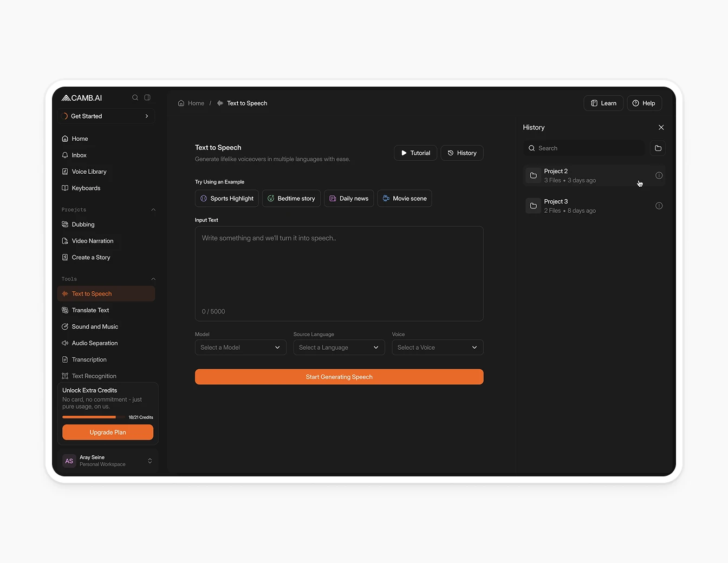
Task: Collapse the Projects section
Action: tap(153, 210)
